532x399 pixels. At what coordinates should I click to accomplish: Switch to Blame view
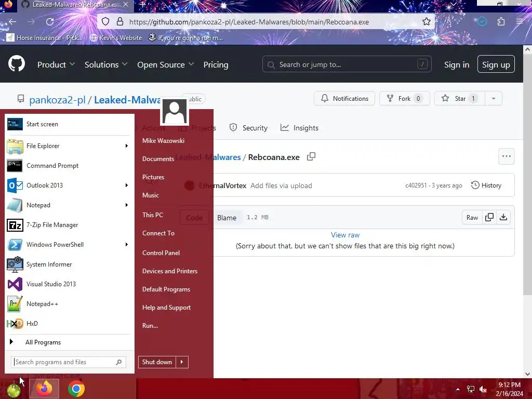pos(227,218)
